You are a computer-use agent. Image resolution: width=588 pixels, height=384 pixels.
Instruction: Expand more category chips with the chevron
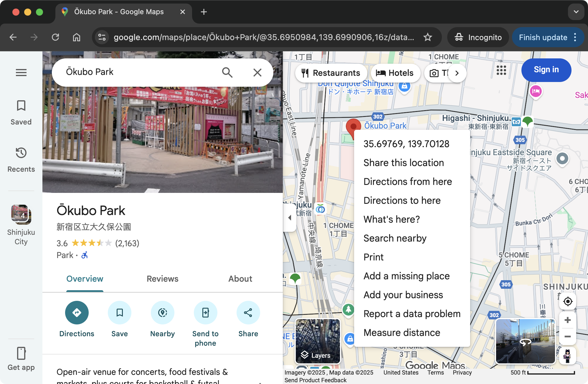pyautogui.click(x=457, y=73)
